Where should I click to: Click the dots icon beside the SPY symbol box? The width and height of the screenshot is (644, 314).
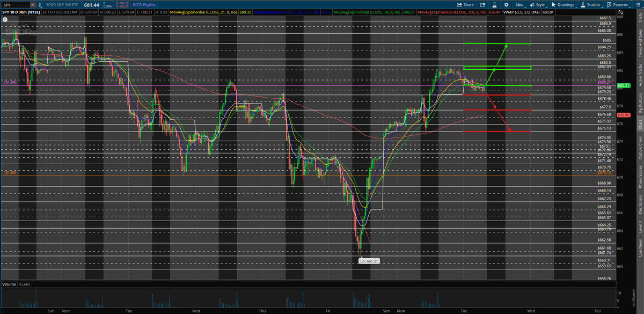point(40,4)
